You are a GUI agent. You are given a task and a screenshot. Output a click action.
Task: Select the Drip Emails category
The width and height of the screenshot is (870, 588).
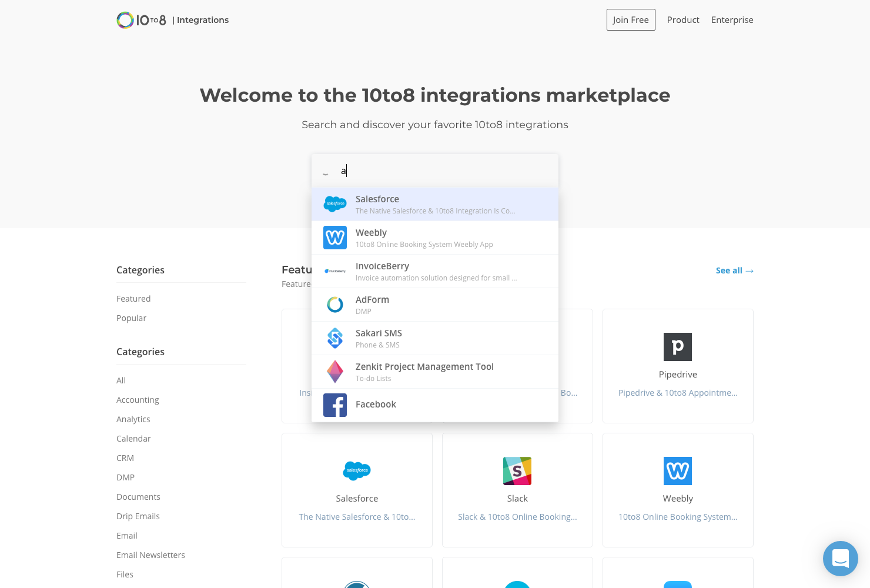click(138, 516)
